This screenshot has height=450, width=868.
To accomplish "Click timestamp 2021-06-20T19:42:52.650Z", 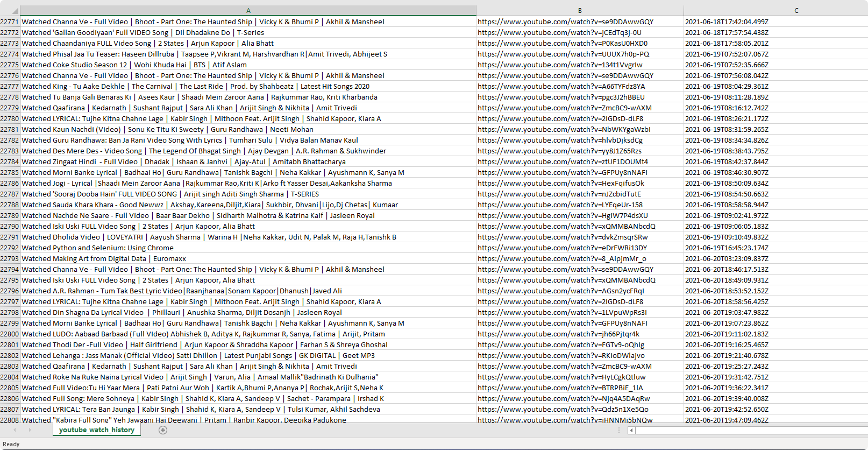I will 775,409.
